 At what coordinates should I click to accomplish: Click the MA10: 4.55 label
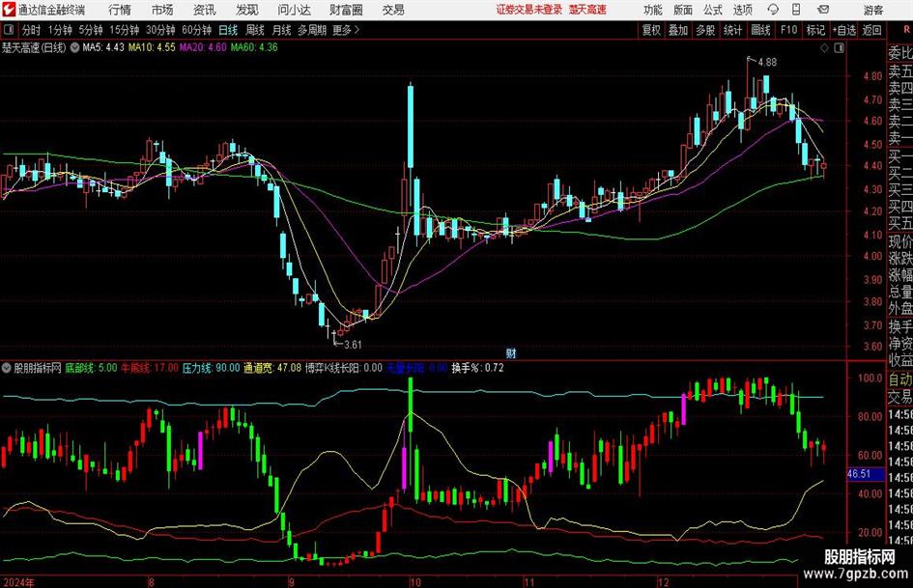(152, 47)
